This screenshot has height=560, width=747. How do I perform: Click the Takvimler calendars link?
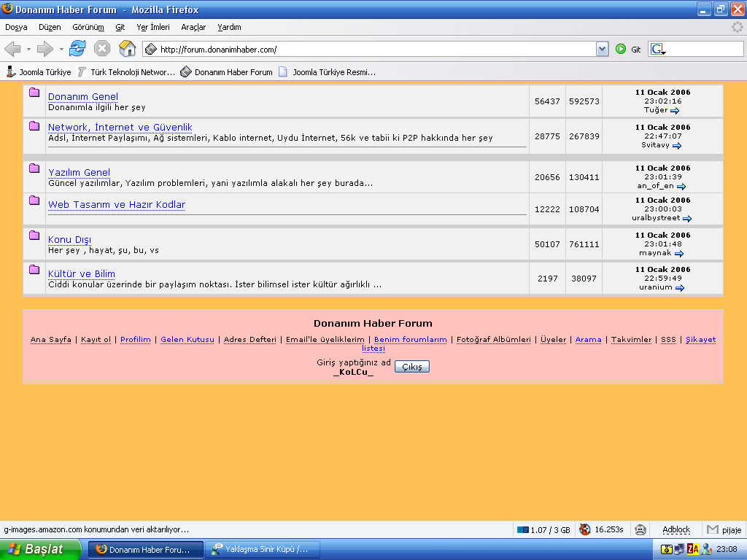pyautogui.click(x=631, y=340)
